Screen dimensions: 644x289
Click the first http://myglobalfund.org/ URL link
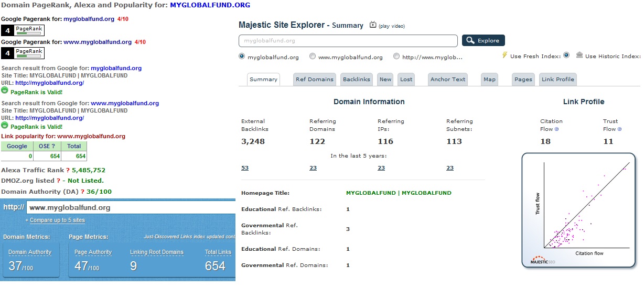(x=50, y=83)
